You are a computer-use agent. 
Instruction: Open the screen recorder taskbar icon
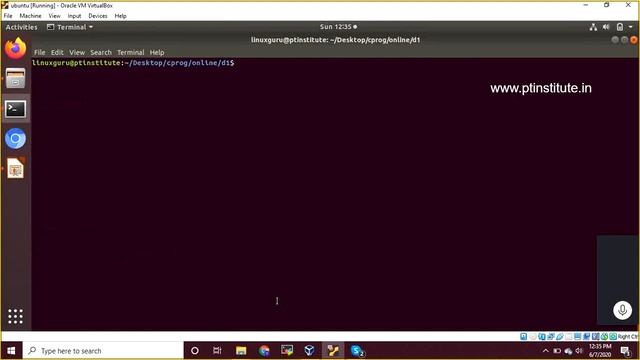point(287,351)
